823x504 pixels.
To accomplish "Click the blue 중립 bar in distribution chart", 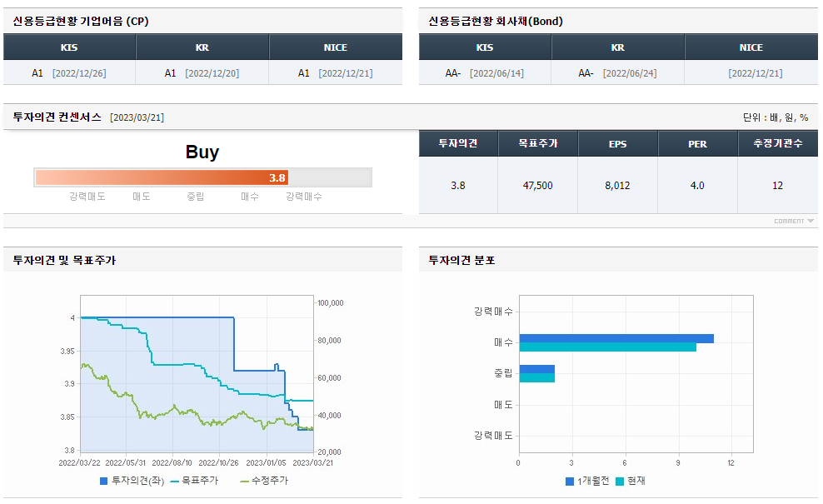I will pyautogui.click(x=537, y=369).
